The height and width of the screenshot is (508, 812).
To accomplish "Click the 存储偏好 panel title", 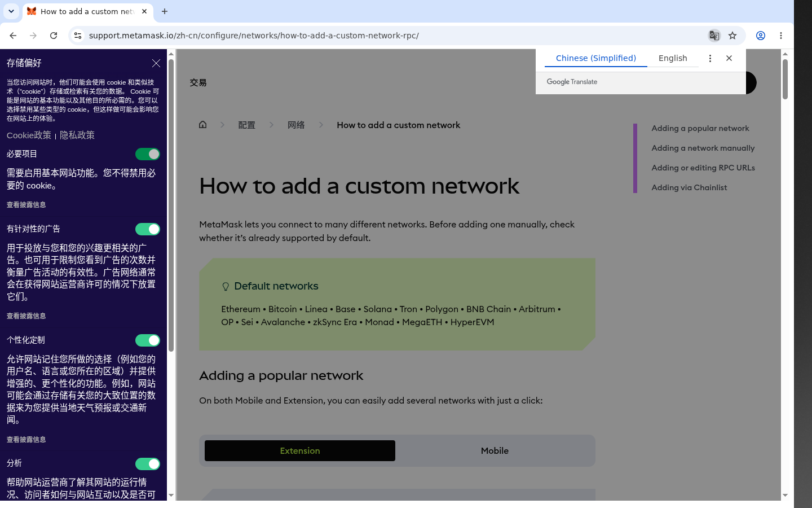I will point(24,63).
